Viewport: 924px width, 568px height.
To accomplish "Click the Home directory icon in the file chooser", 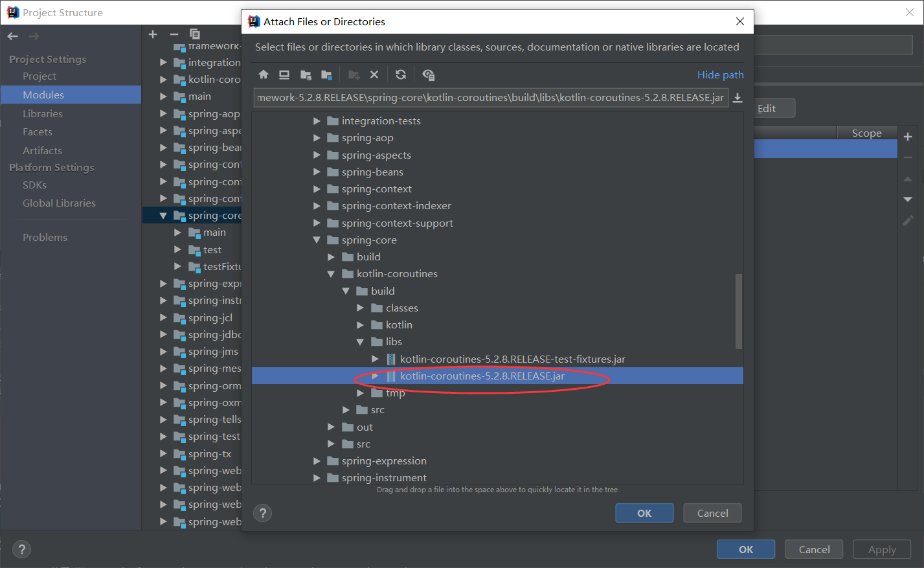I will 263,74.
